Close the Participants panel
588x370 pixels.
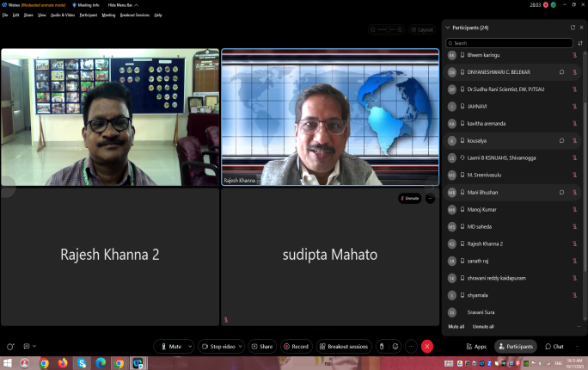(x=582, y=28)
